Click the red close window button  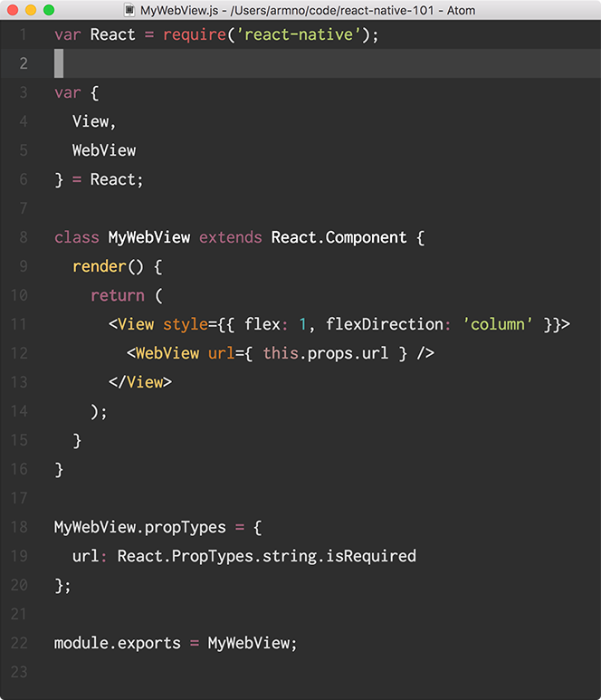pyautogui.click(x=13, y=10)
